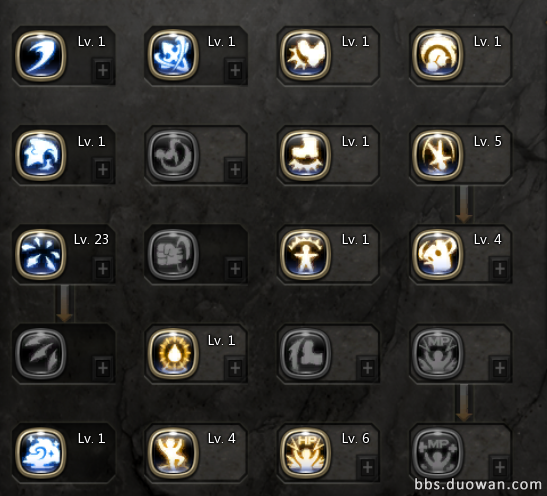The image size is (547, 496).
Task: Click plus button beside greyed fist skill
Action: (x=235, y=269)
